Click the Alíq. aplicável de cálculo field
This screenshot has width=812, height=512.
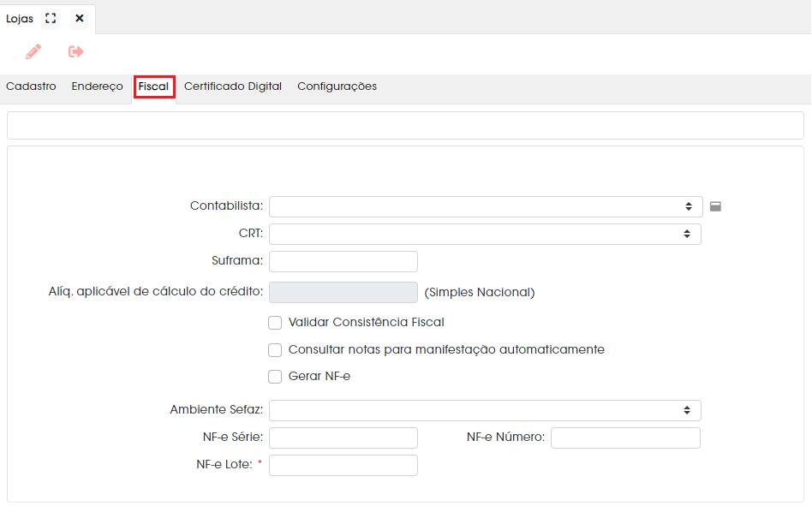343,293
